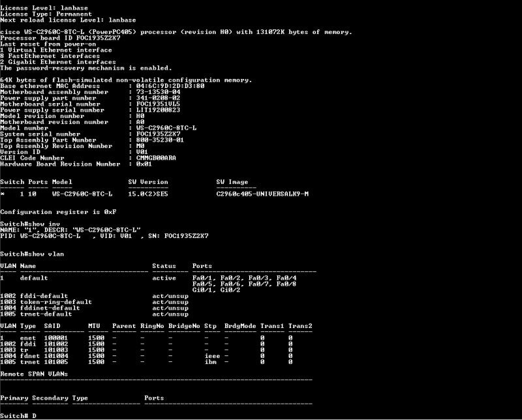Click the 'default' VLAN name
Screen dimensions: 522x420
(34, 278)
